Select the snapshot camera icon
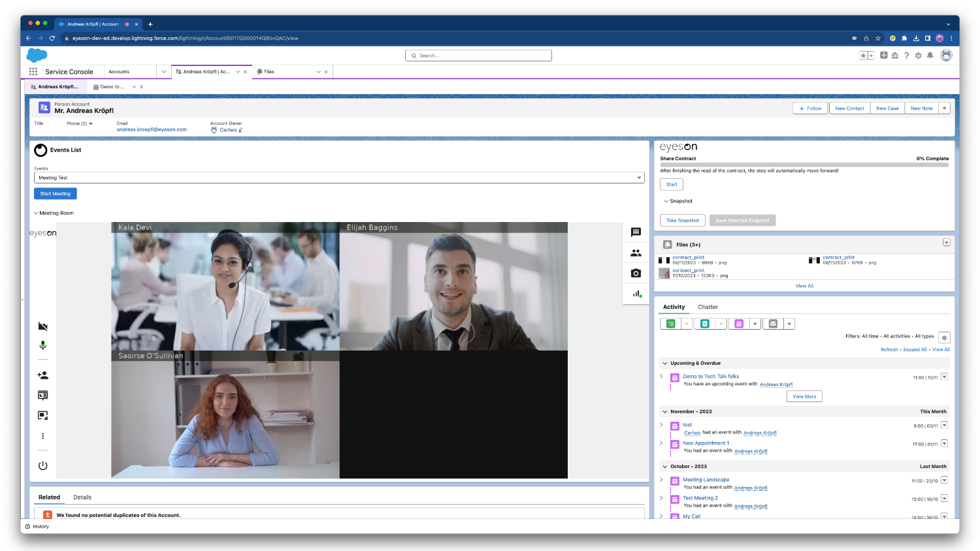 [x=635, y=273]
